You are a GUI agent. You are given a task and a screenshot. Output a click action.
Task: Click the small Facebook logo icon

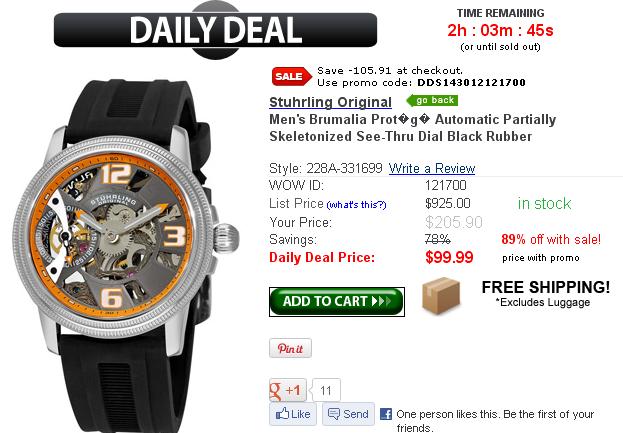point(386,414)
